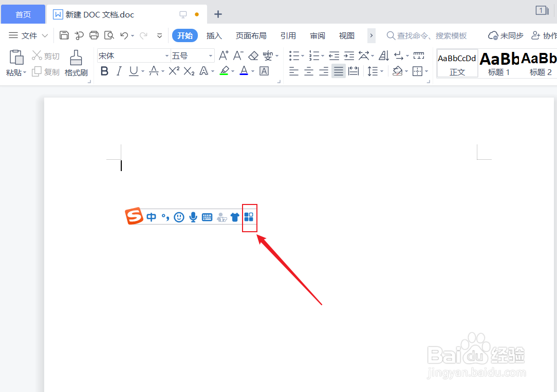Toggle justify alignment

[339, 71]
